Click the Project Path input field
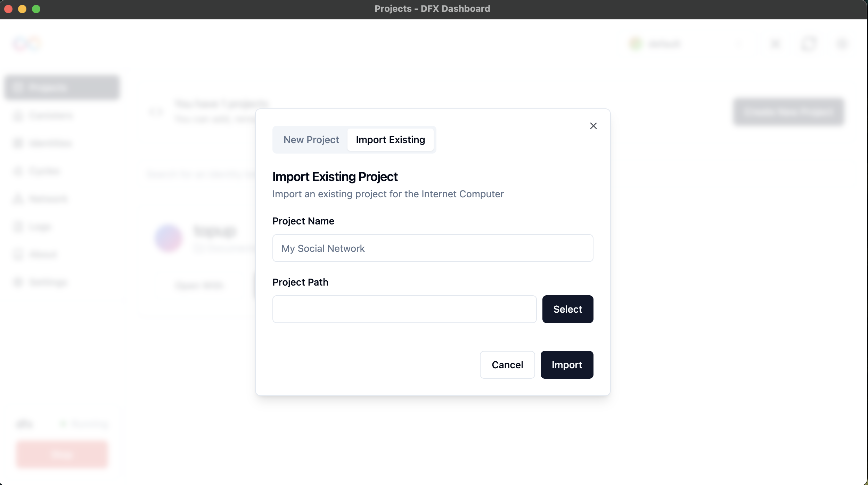868x485 pixels. point(404,309)
